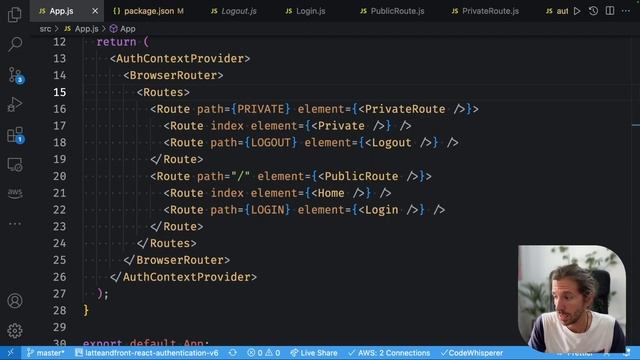640x360 pixels.
Task: Start Live Share session
Action: point(313,353)
